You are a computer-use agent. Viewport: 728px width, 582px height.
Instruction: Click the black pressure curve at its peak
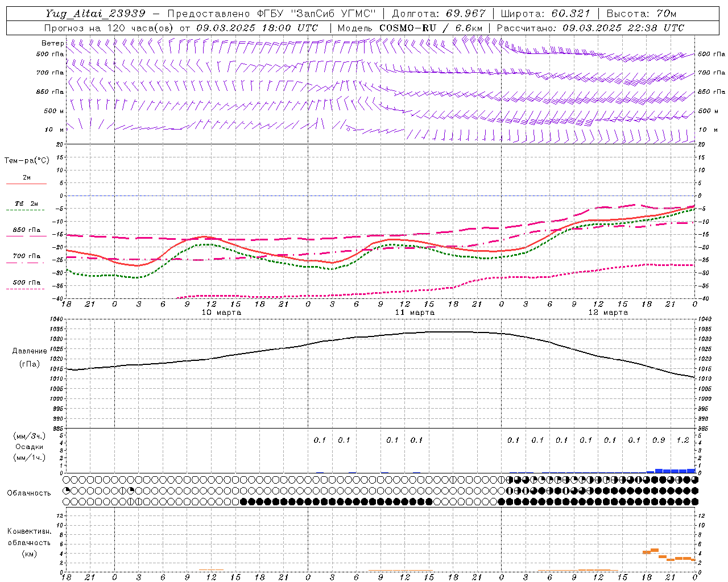tap(449, 332)
